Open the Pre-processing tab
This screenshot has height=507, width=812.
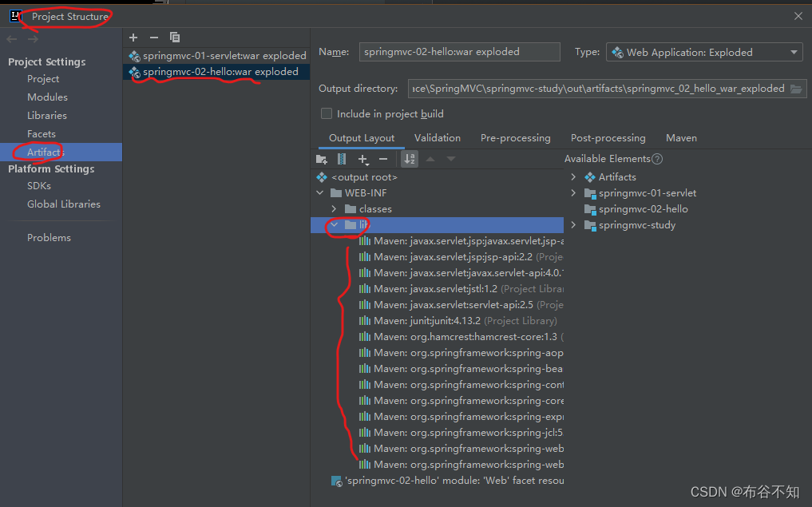[x=515, y=138]
